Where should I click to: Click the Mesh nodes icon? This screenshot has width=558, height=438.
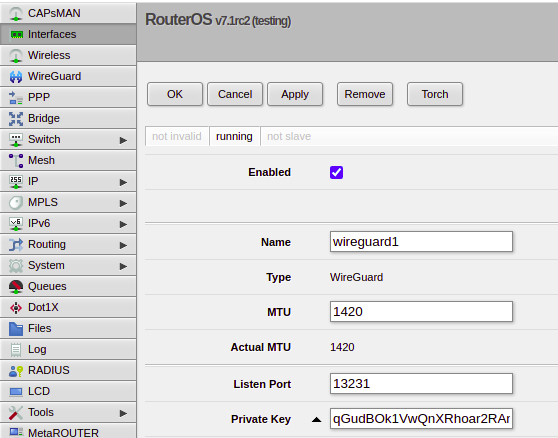coord(16,160)
